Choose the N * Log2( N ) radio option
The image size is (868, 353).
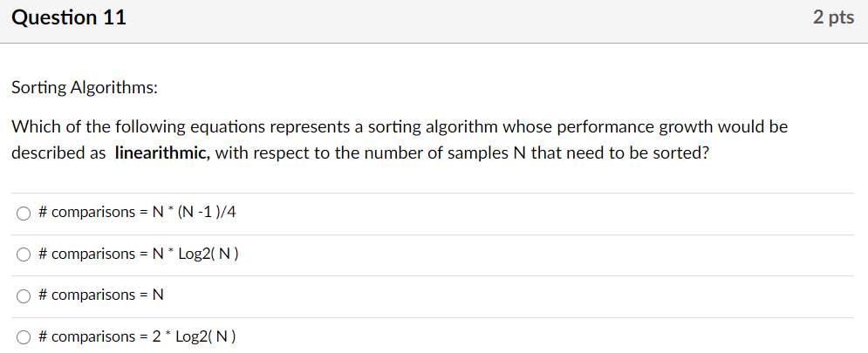click(x=24, y=255)
